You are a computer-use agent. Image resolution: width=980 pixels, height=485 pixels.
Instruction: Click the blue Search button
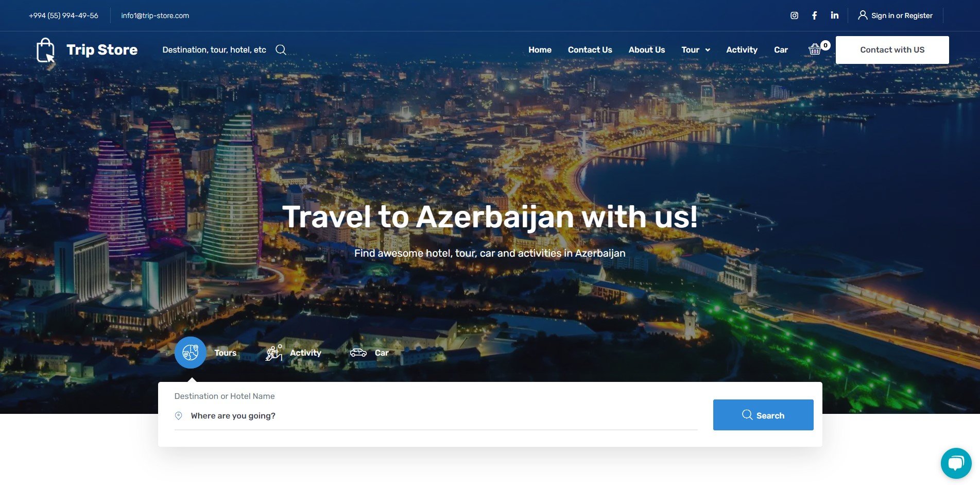(763, 415)
